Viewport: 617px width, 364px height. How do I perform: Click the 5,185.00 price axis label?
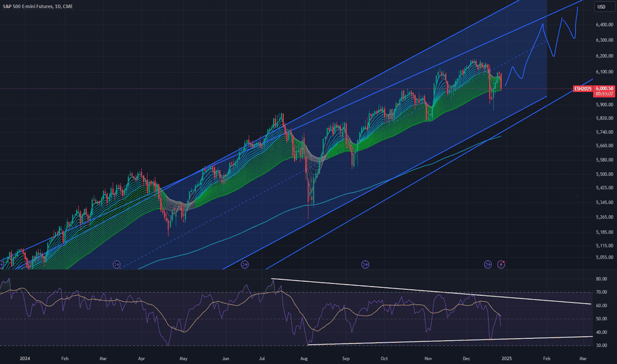tap(604, 232)
